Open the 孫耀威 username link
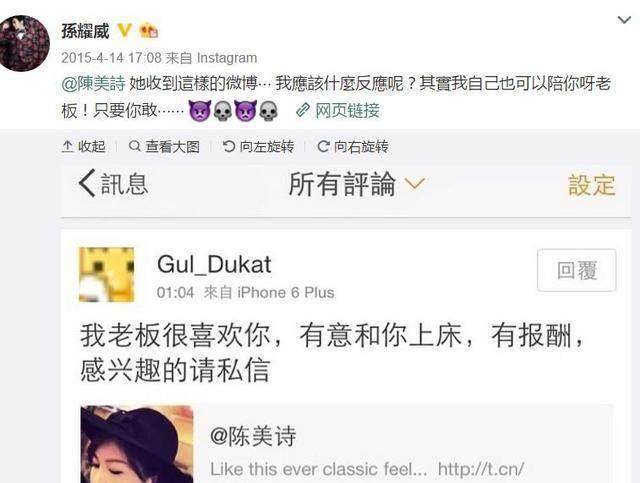 [85, 31]
